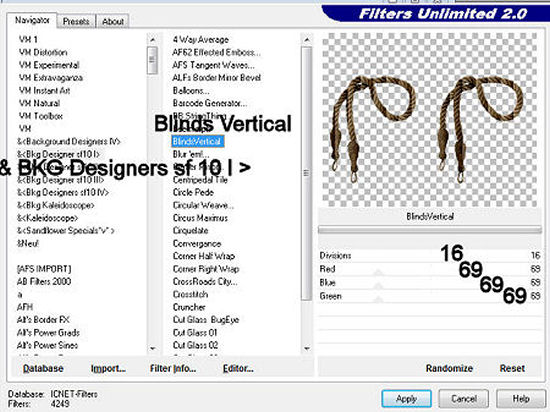Screen dimensions: 550x412
Task: Reset the filter parameters
Action: (512, 368)
